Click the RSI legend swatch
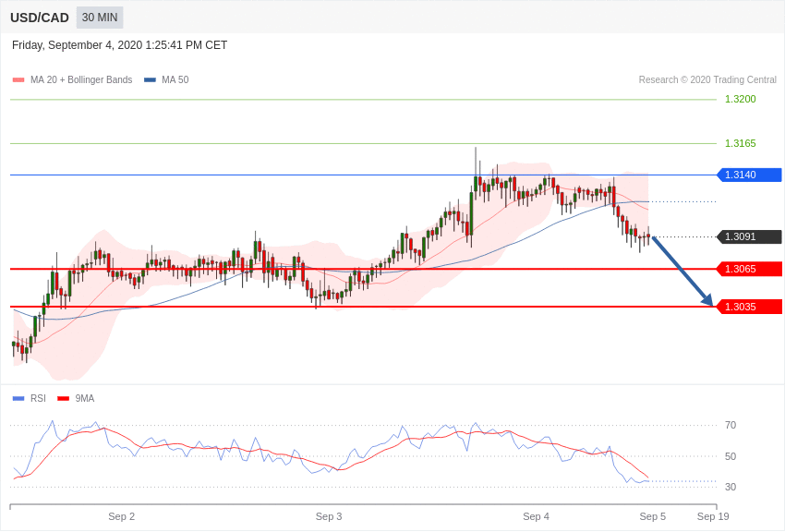The width and height of the screenshot is (785, 532). [18, 398]
